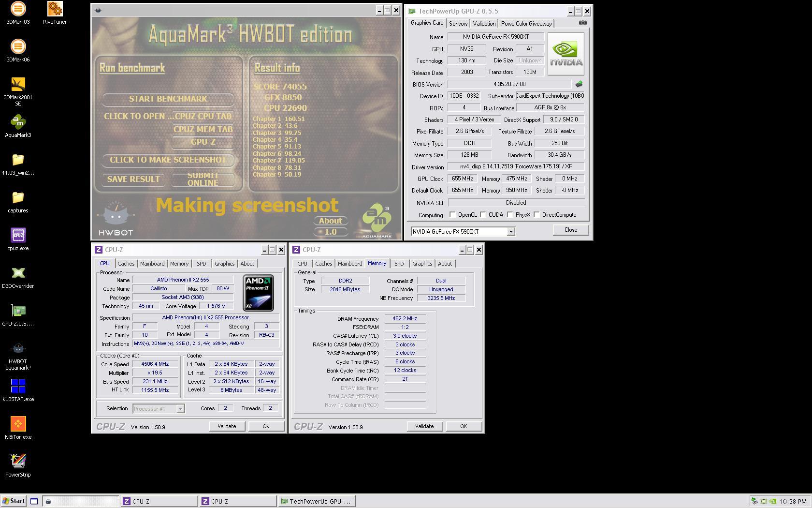Launch K10STAT.exe from the desktop

coord(18,390)
